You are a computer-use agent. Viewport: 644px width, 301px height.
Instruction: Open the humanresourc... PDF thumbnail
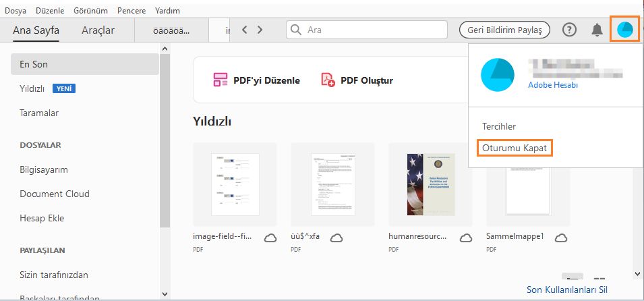pyautogui.click(x=430, y=185)
